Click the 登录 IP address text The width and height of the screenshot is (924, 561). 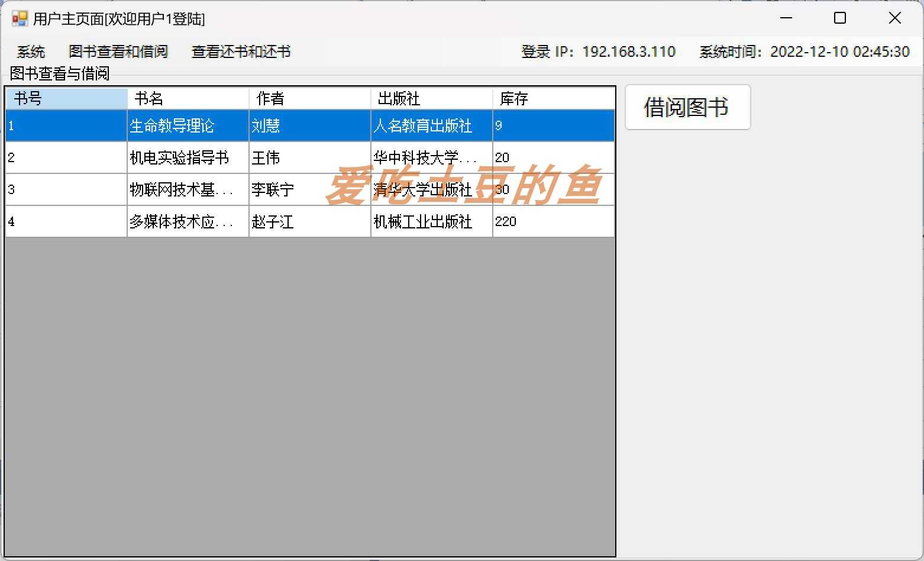[628, 52]
